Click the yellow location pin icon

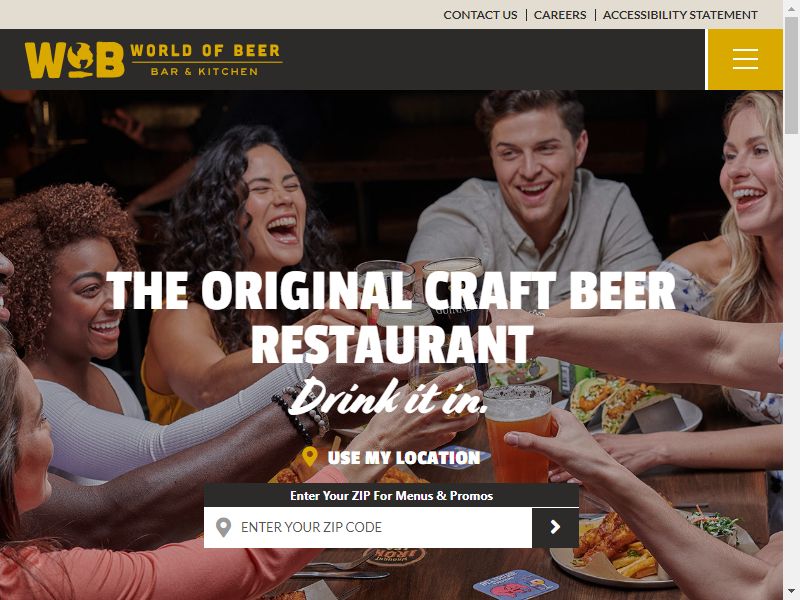[x=309, y=457]
